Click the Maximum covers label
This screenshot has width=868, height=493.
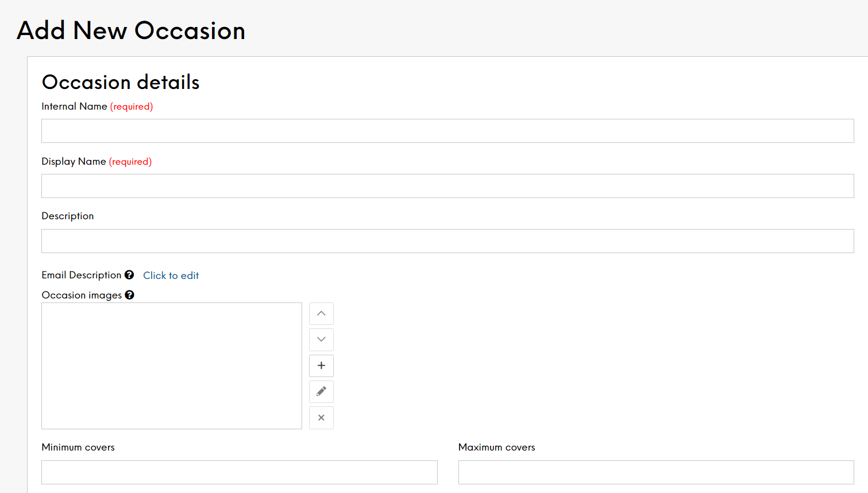pyautogui.click(x=496, y=447)
